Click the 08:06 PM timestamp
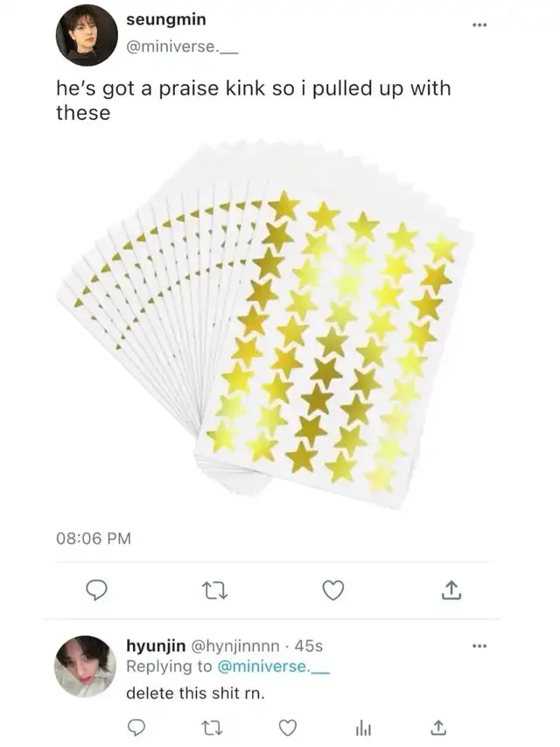This screenshot has height=747, width=560. click(x=94, y=539)
